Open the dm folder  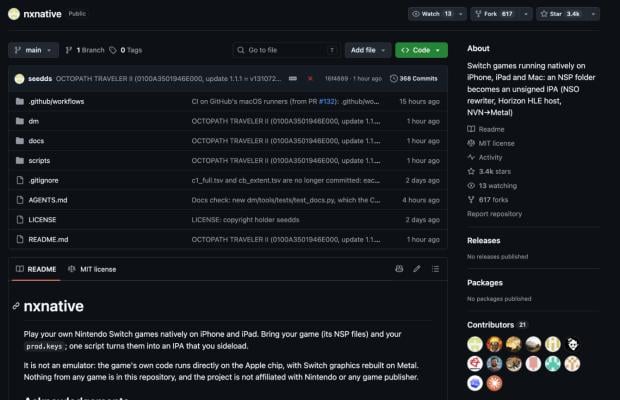tap(34, 121)
